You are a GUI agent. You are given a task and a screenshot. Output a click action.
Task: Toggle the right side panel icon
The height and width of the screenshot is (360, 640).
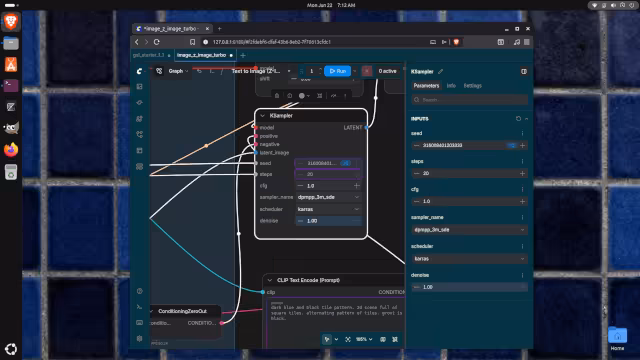tap(524, 71)
